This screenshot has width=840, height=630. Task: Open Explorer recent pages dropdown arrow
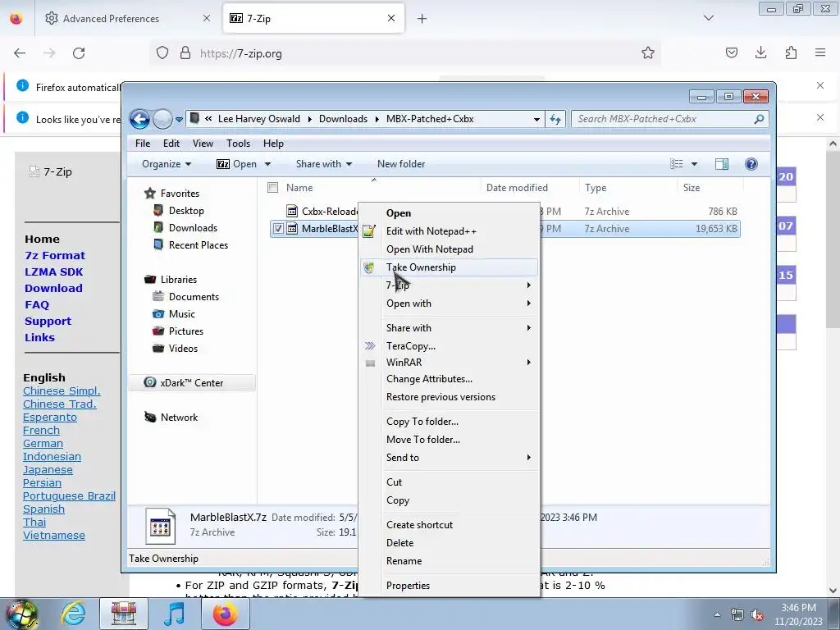[x=179, y=120]
